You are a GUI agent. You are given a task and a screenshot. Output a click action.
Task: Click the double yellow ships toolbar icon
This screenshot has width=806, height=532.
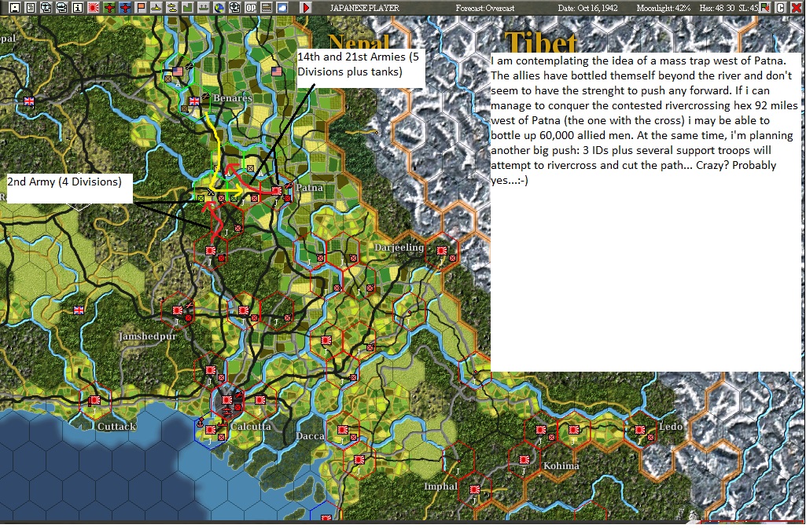[171, 7]
